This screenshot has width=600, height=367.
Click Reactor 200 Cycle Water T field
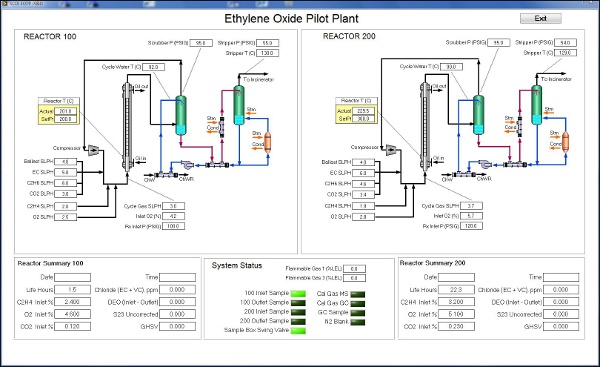[451, 67]
